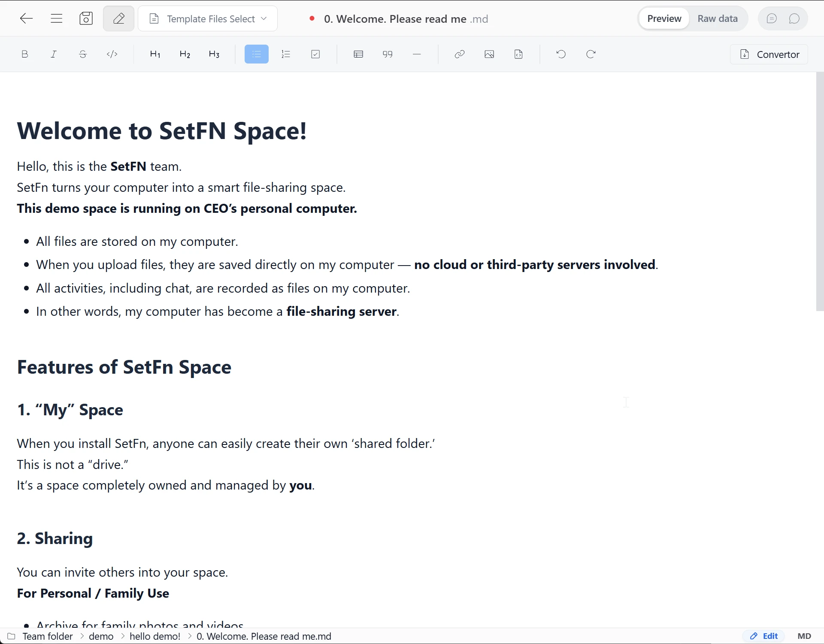The width and height of the screenshot is (824, 644).
Task: Toggle the bullet list button
Action: tap(257, 54)
